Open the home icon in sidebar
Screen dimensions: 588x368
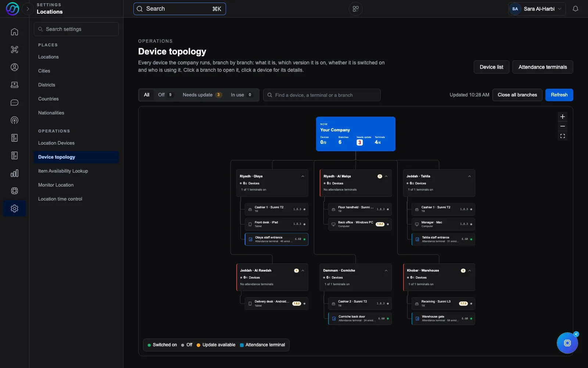tap(14, 32)
